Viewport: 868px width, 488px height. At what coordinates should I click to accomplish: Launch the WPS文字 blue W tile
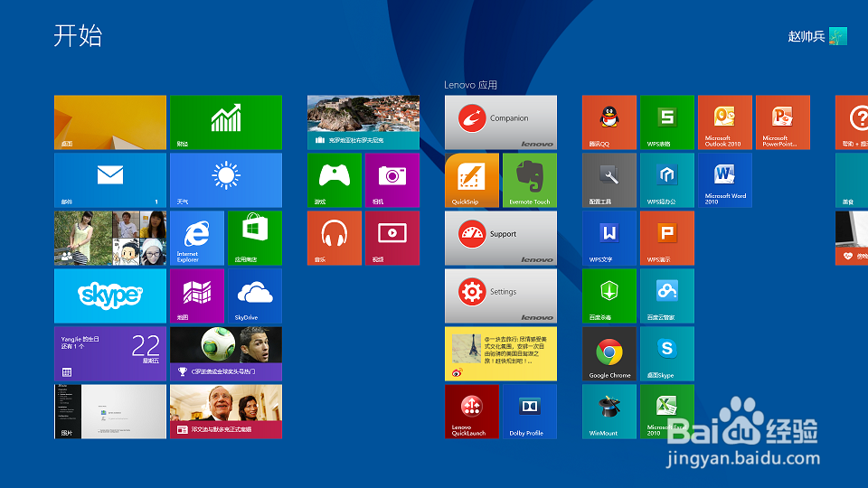(609, 238)
